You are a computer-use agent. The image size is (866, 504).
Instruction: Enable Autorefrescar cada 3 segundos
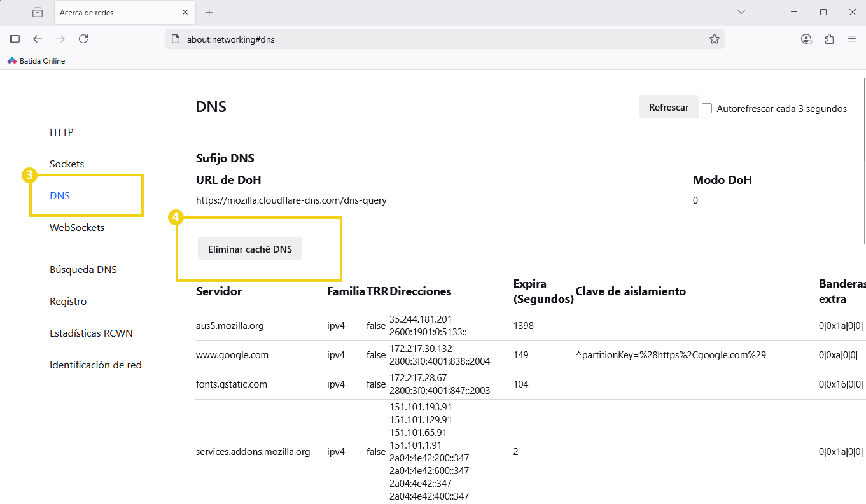pos(707,108)
